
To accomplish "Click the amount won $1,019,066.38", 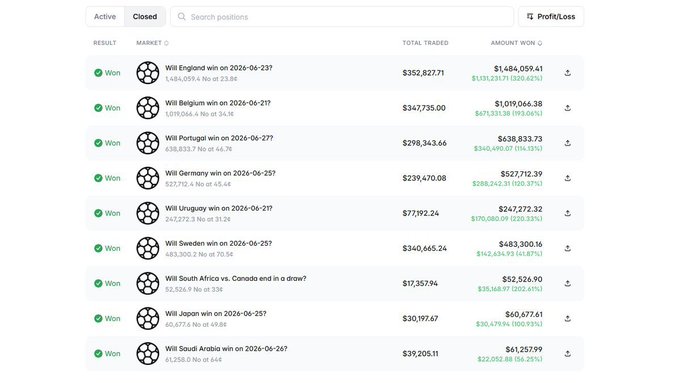I will click(519, 104).
